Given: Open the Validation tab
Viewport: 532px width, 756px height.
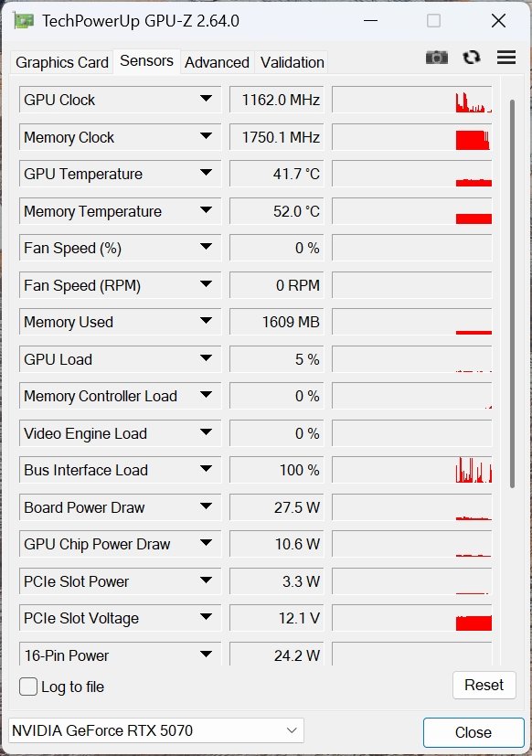Looking at the screenshot, I should point(292,62).
